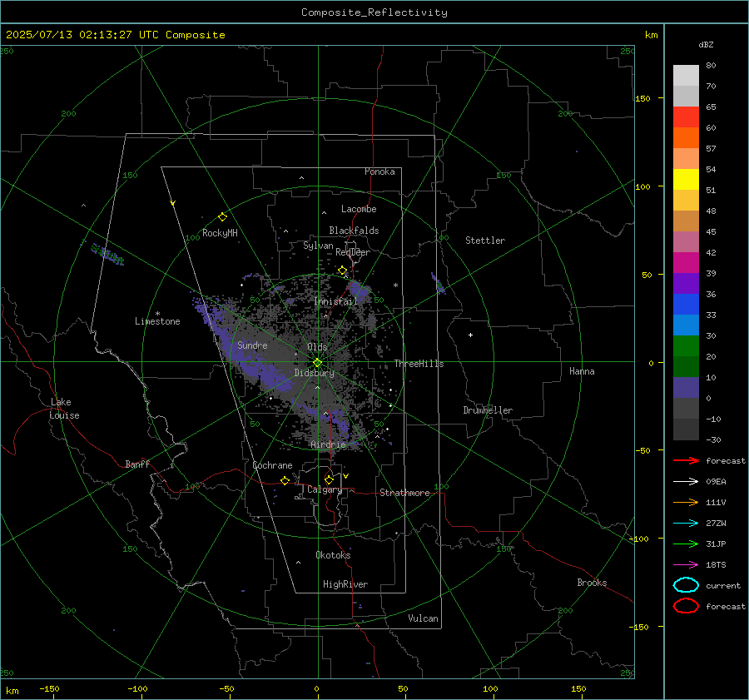The image size is (749, 700).
Task: Click the Blackfalds town label
Action: coord(354,231)
